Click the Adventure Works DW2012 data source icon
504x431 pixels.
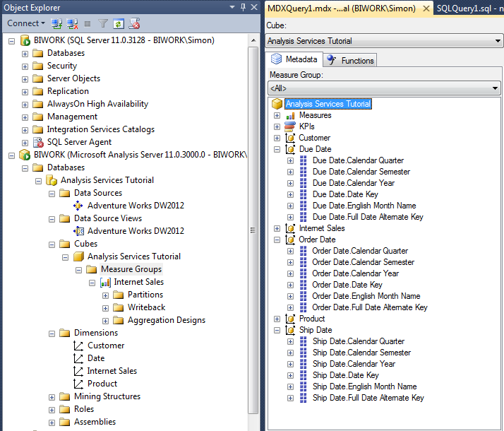point(78,206)
